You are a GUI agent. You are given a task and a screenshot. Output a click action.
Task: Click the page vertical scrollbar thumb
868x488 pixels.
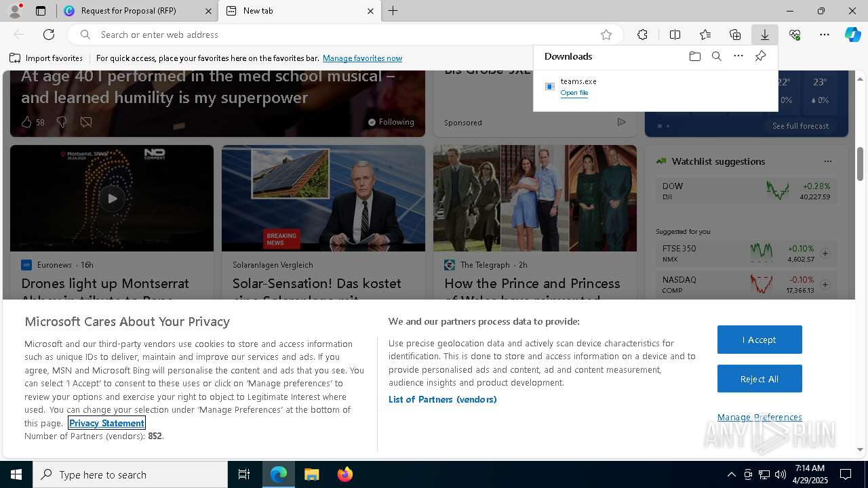[x=861, y=163]
